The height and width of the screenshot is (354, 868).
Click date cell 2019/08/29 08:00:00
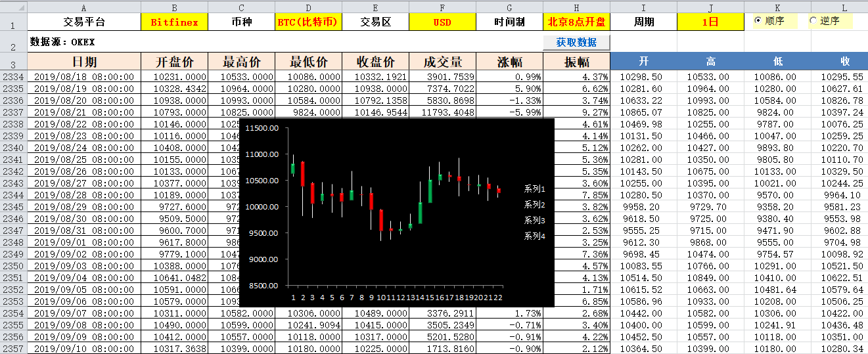tap(84, 207)
